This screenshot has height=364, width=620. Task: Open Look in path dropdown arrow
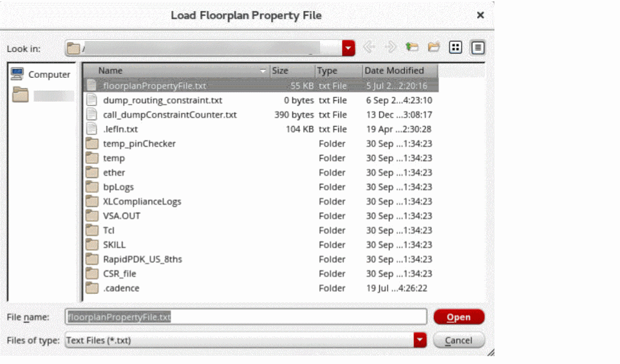tap(348, 48)
